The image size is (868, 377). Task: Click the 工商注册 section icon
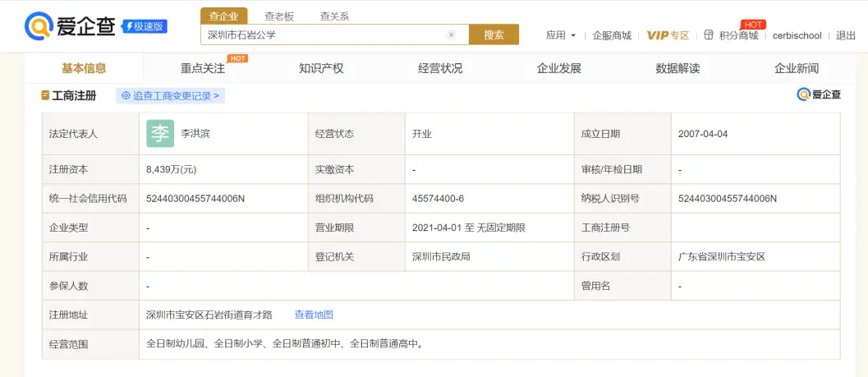point(45,96)
